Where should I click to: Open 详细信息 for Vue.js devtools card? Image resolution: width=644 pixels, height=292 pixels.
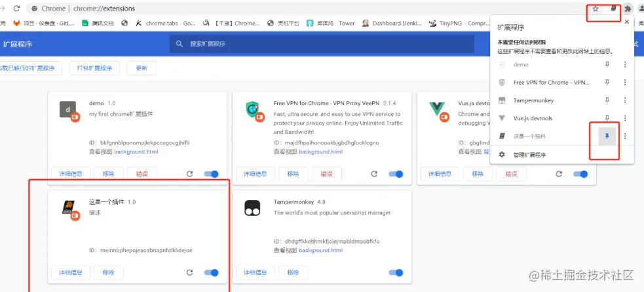(x=440, y=174)
